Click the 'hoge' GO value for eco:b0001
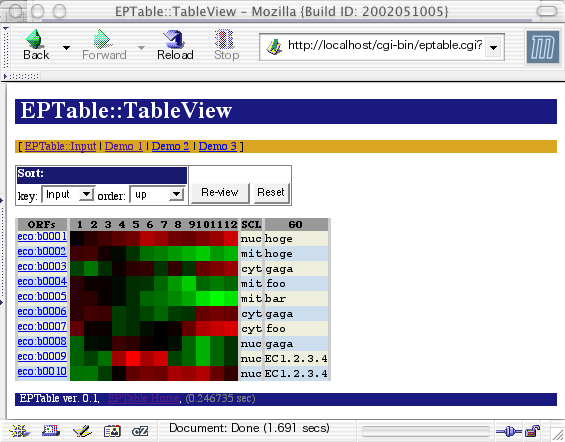Image resolution: width=565 pixels, height=442 pixels. pos(279,239)
